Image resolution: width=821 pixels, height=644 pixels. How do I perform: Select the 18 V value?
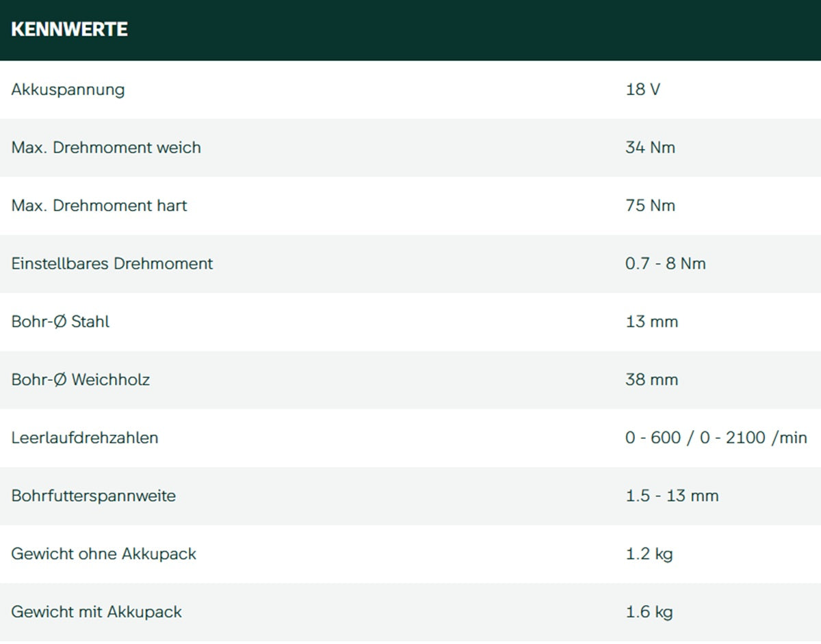coord(642,90)
